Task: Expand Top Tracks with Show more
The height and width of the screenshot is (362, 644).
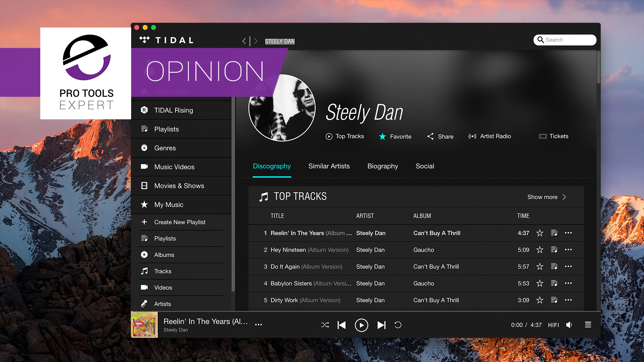Action: coord(547,197)
